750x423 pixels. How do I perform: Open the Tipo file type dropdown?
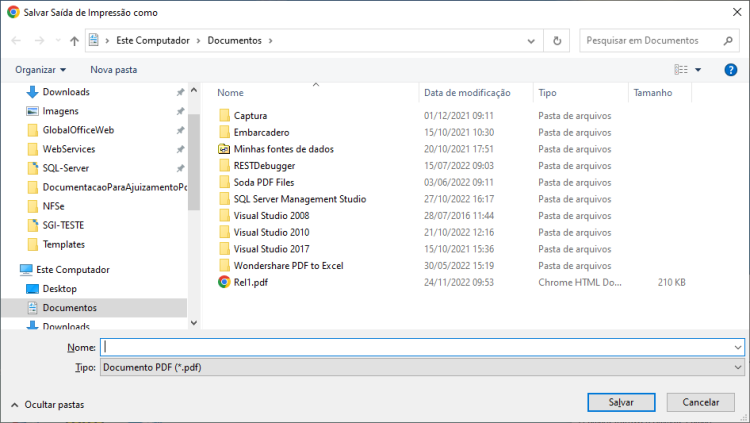[x=422, y=367]
